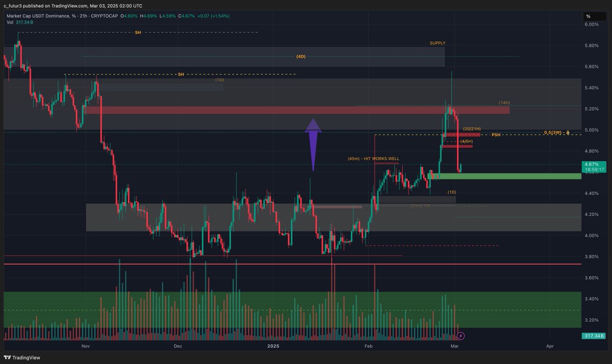
Task: Click the Nov label on the time axis
Action: pyautogui.click(x=85, y=346)
